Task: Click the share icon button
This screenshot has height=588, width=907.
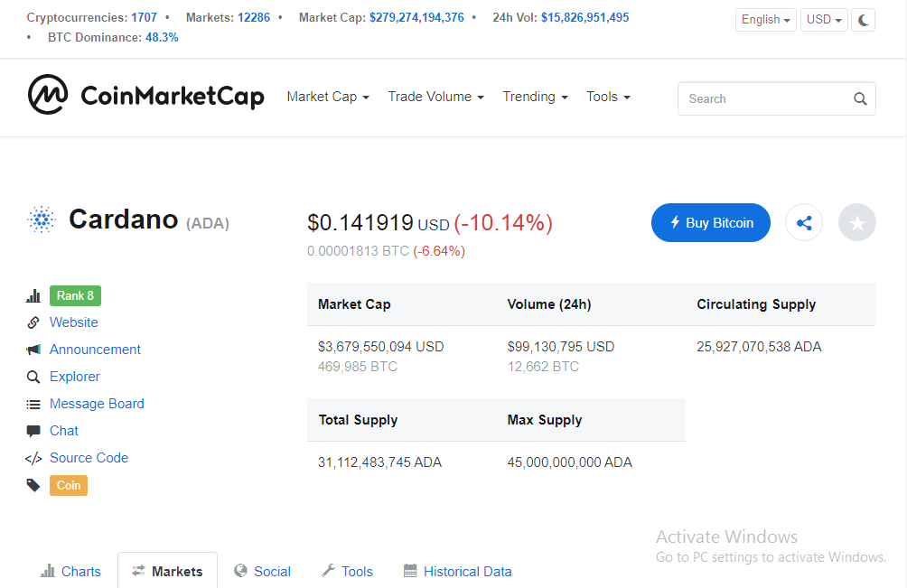Action: point(804,222)
